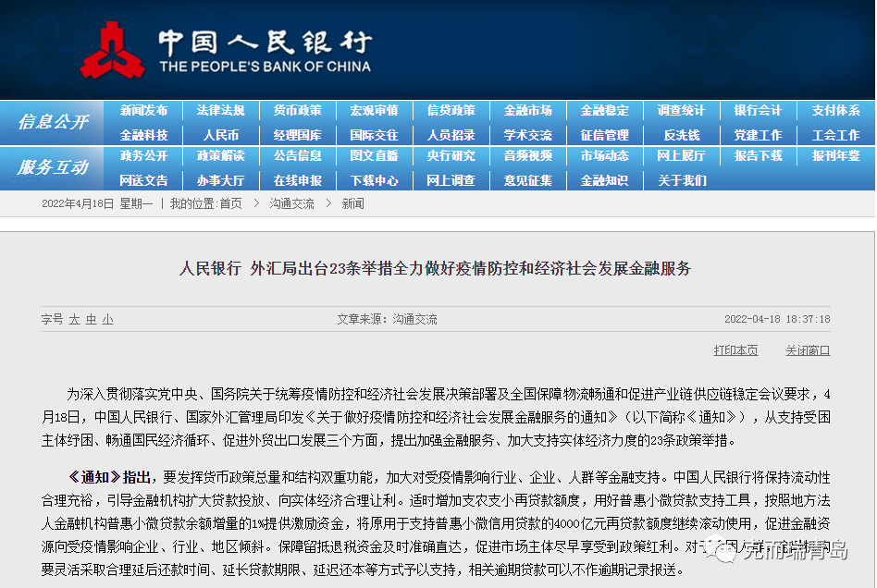The height and width of the screenshot is (588, 877).
Task: Open 报告下载 link
Action: [x=758, y=156]
